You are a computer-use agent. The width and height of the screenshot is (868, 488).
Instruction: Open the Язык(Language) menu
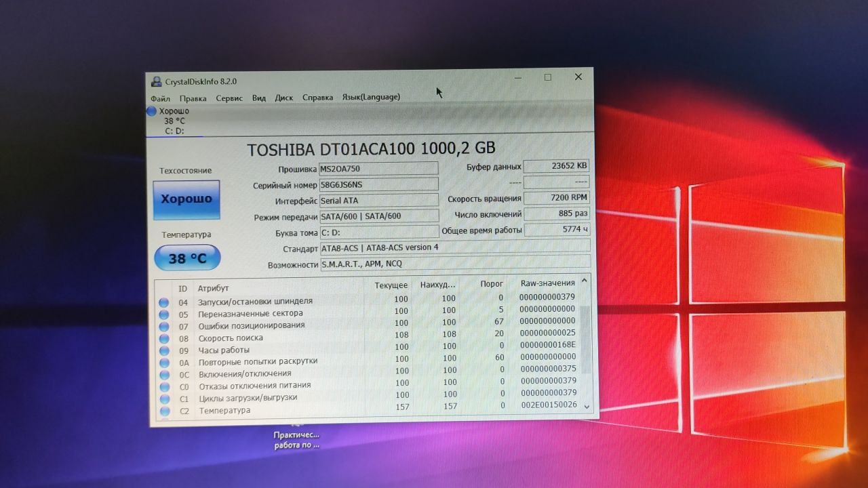[x=371, y=97]
